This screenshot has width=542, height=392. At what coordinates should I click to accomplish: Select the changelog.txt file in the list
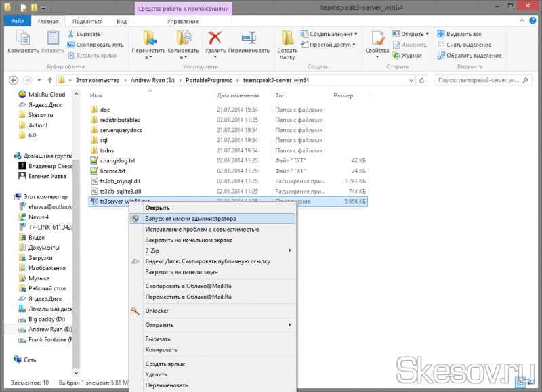pyautogui.click(x=118, y=161)
